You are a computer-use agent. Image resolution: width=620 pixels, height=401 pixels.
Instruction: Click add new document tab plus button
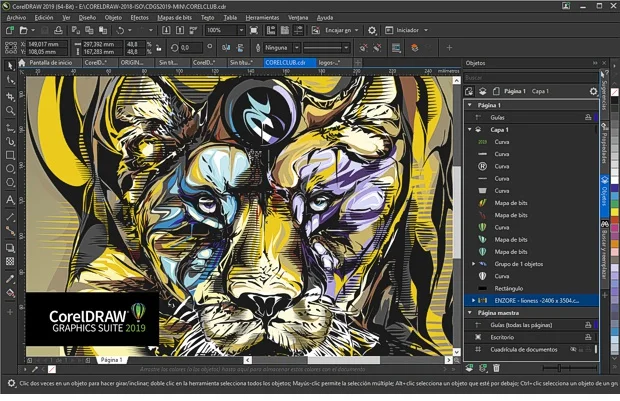[x=357, y=62]
